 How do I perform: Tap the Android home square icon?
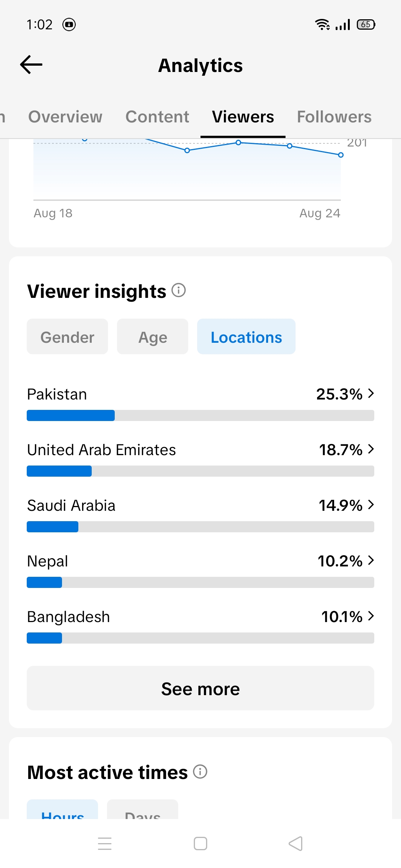click(200, 844)
